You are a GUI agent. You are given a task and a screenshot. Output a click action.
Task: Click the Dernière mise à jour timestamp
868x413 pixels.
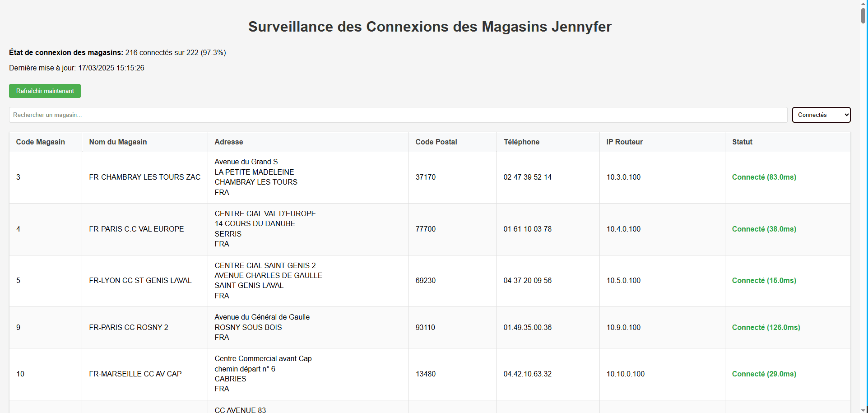pyautogui.click(x=77, y=68)
